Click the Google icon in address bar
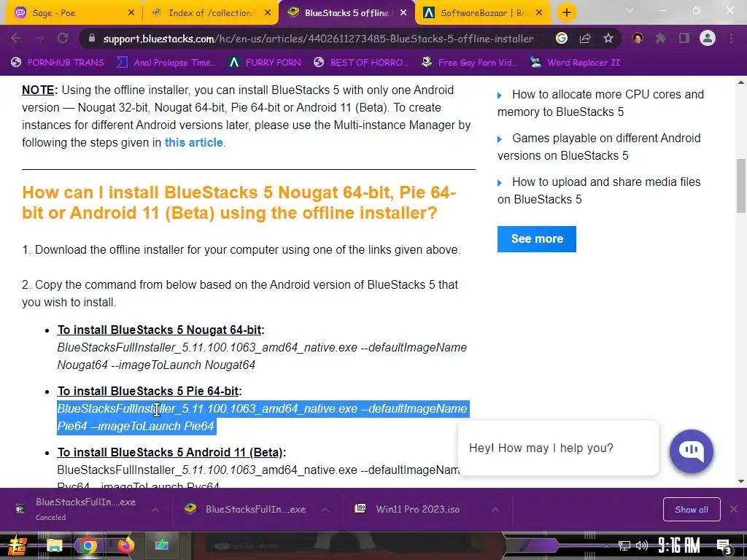 point(562,38)
